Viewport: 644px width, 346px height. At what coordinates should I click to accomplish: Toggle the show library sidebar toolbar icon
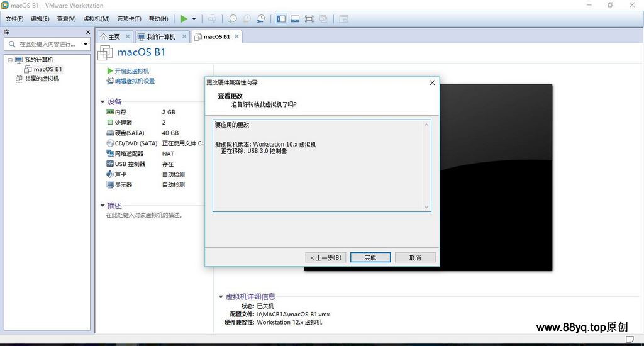click(x=281, y=18)
